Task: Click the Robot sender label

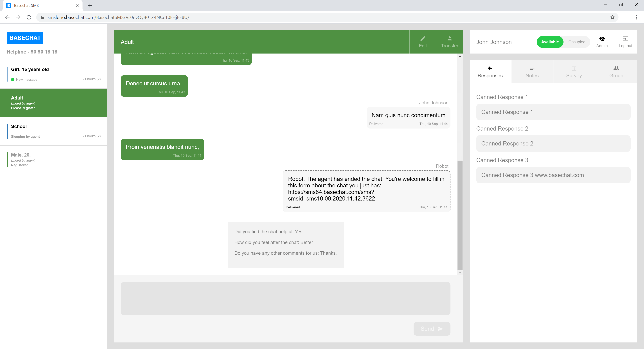Action: coord(442,166)
